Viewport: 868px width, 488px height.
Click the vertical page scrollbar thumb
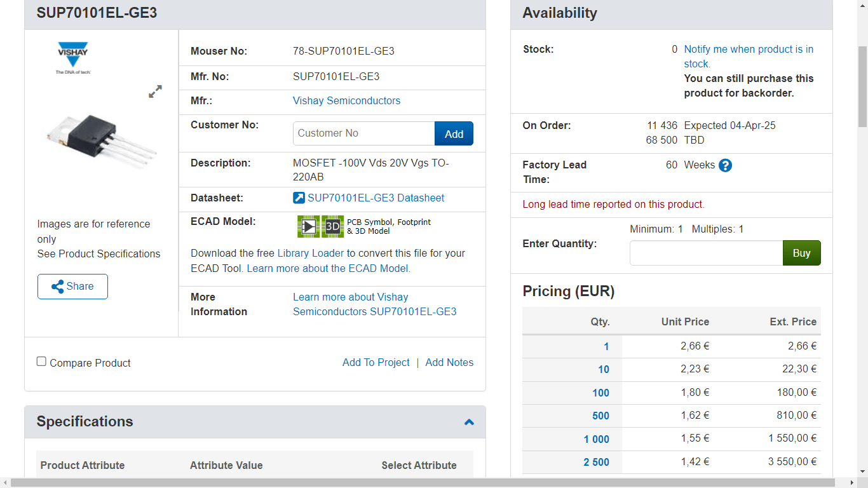[x=862, y=87]
